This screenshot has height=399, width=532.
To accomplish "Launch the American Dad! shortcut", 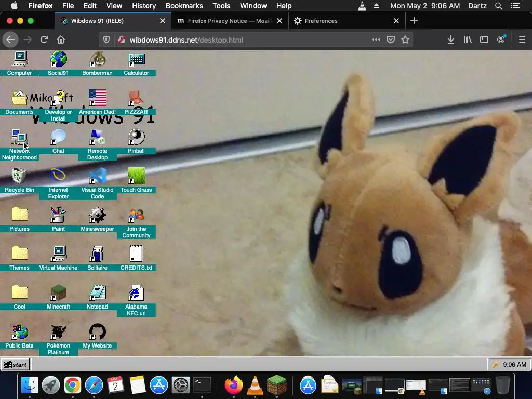I will tap(97, 102).
